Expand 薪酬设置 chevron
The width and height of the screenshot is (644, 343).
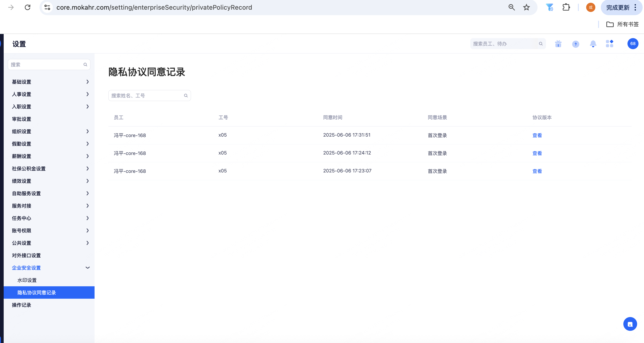[87, 156]
